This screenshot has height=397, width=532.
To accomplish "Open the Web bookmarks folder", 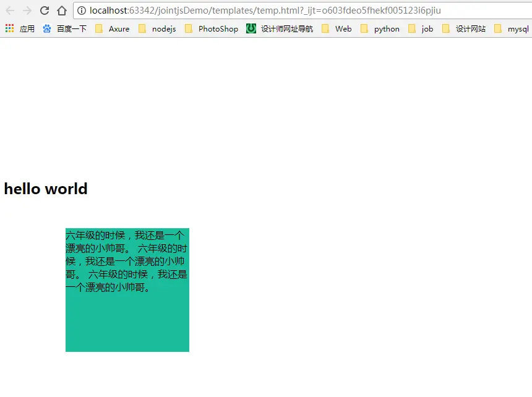I will click(337, 29).
